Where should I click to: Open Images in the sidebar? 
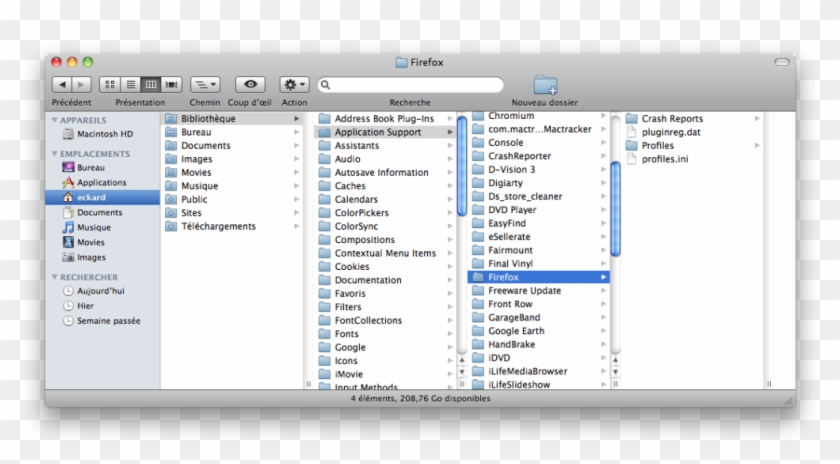[x=102, y=258]
